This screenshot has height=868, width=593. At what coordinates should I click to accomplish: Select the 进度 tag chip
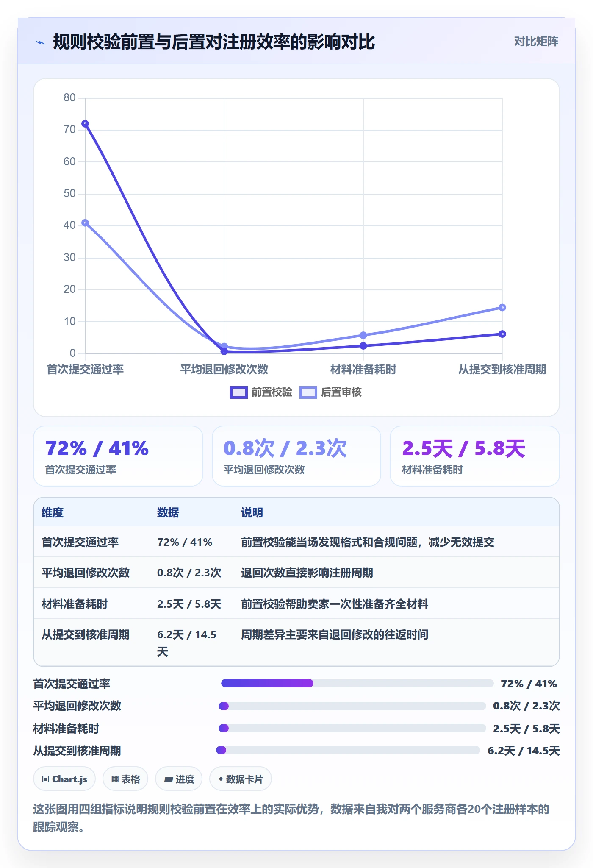click(x=179, y=779)
